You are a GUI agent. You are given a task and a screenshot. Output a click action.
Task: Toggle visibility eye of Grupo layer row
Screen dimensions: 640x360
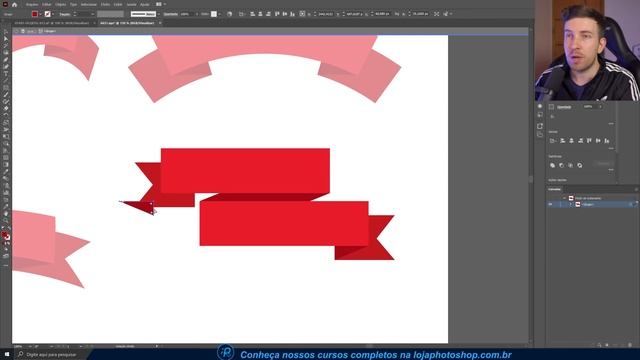[550, 204]
